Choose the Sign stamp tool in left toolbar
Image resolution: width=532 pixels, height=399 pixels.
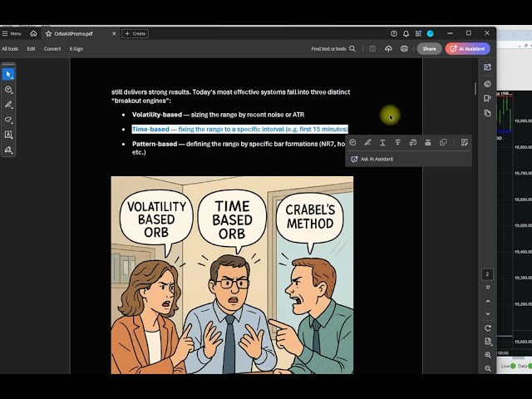click(8, 150)
